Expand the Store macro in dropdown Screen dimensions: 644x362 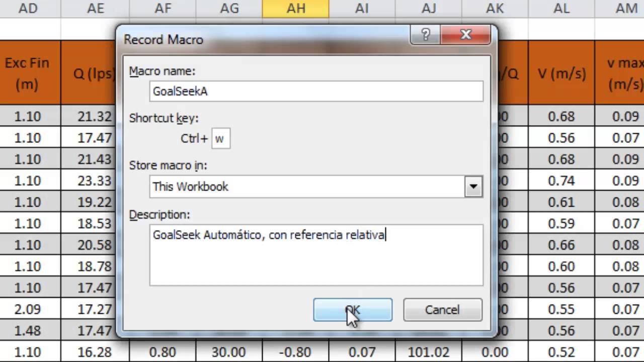point(473,187)
